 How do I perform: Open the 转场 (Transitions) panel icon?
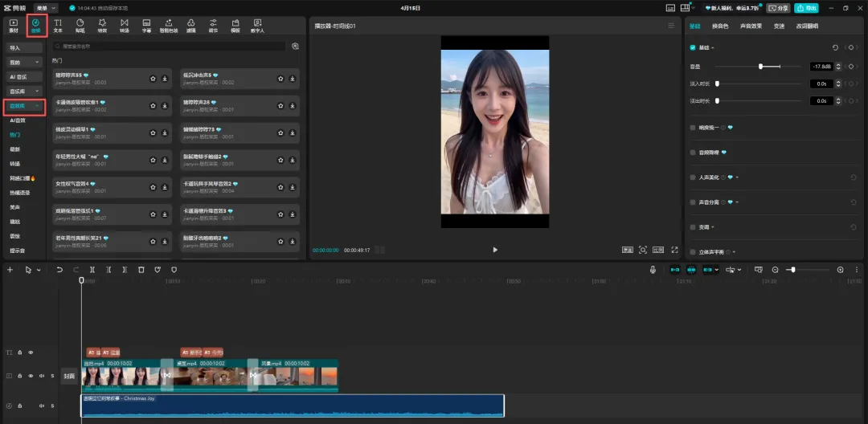(x=124, y=25)
